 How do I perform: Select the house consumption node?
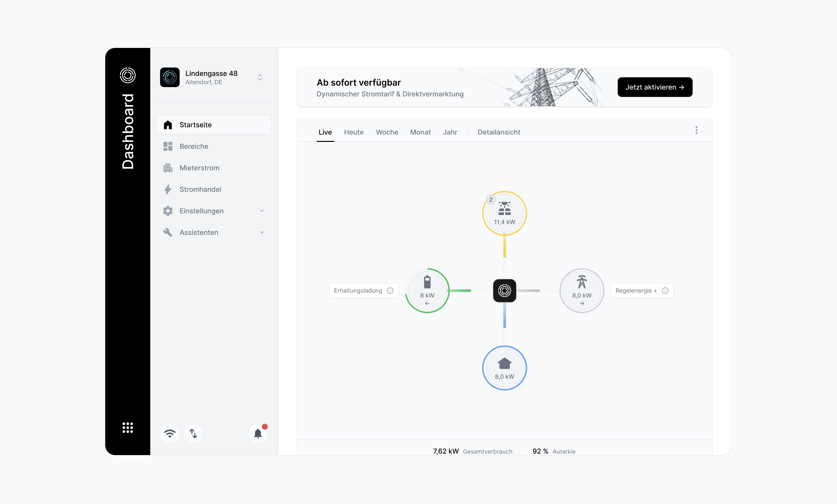pos(504,368)
